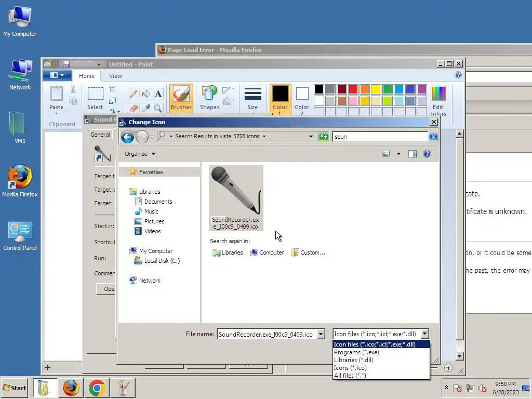Toggle the preview pane icon

point(412,154)
